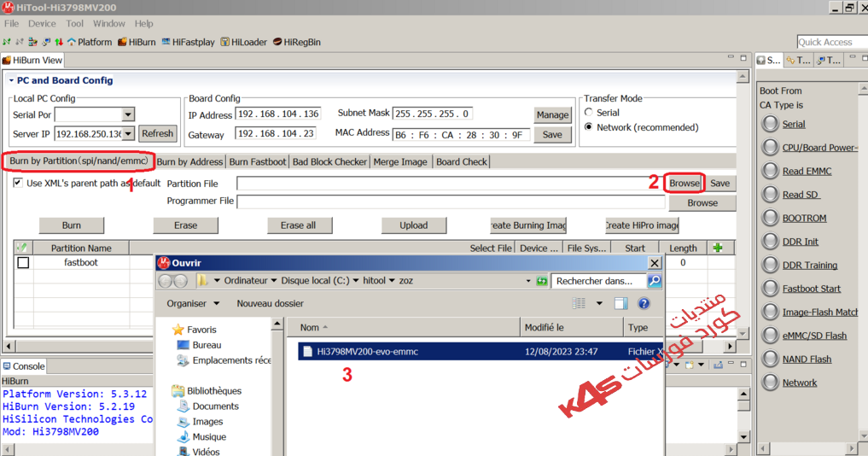Refresh the folder in Ouvrir dialog
This screenshot has width=868, height=456.
(x=542, y=281)
